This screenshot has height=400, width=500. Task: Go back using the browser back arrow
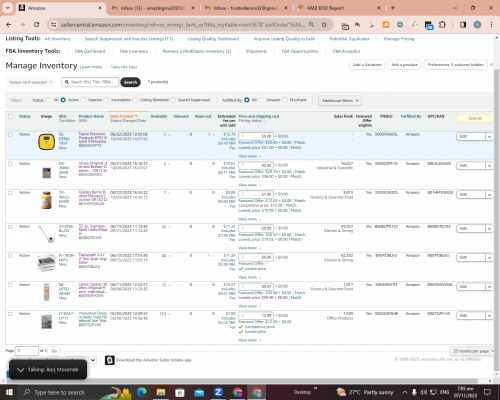pyautogui.click(x=9, y=25)
